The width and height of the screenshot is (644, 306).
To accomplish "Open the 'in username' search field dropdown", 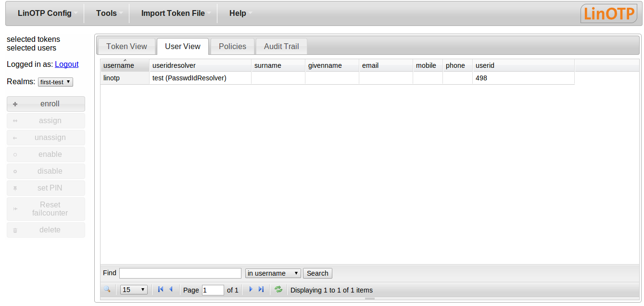I will pyautogui.click(x=273, y=273).
